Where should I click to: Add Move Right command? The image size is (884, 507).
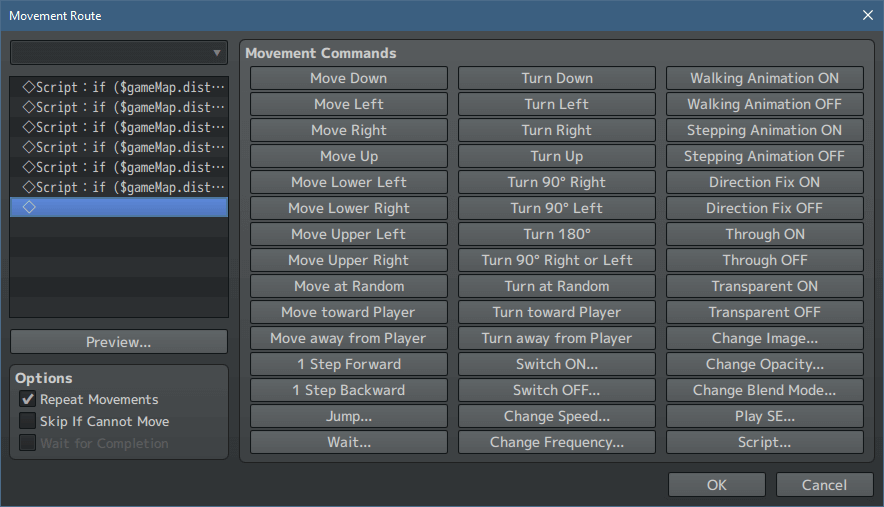349,130
